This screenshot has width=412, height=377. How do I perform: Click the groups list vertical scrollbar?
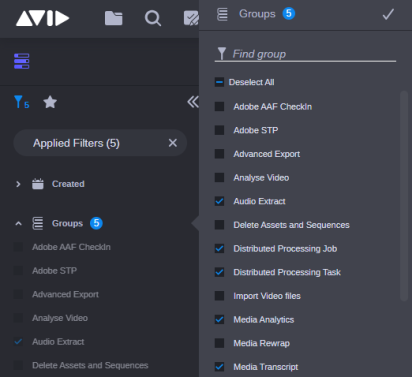[x=404, y=196]
